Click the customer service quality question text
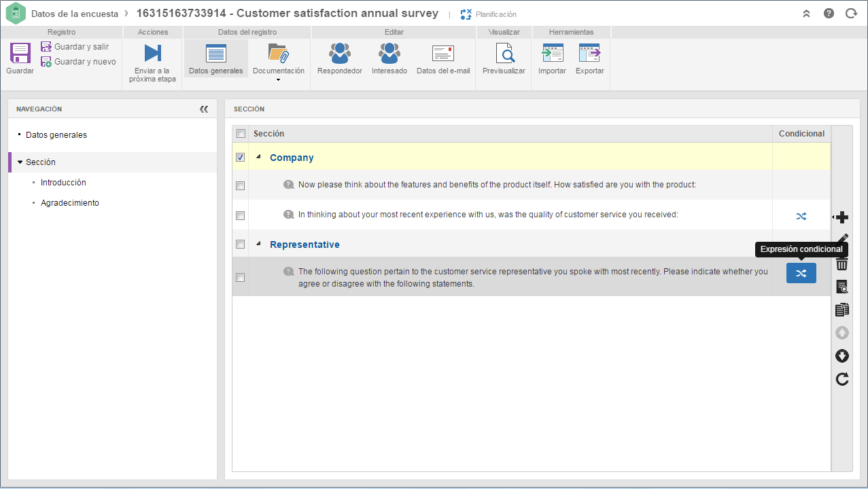 (x=488, y=215)
